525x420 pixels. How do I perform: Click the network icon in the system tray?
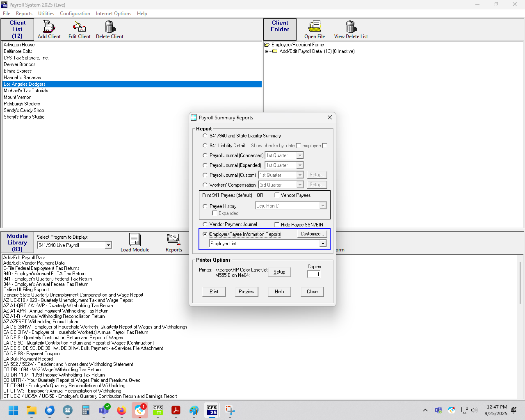[x=464, y=410]
